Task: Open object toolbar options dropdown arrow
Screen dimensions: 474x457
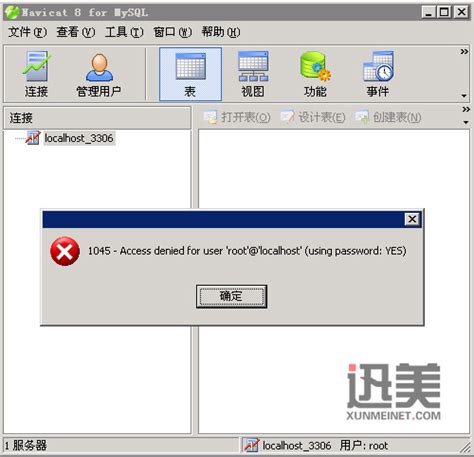Action: click(x=466, y=123)
